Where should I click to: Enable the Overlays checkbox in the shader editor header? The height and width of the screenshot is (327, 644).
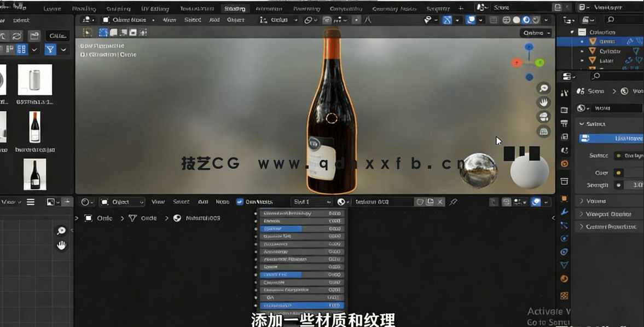click(240, 202)
